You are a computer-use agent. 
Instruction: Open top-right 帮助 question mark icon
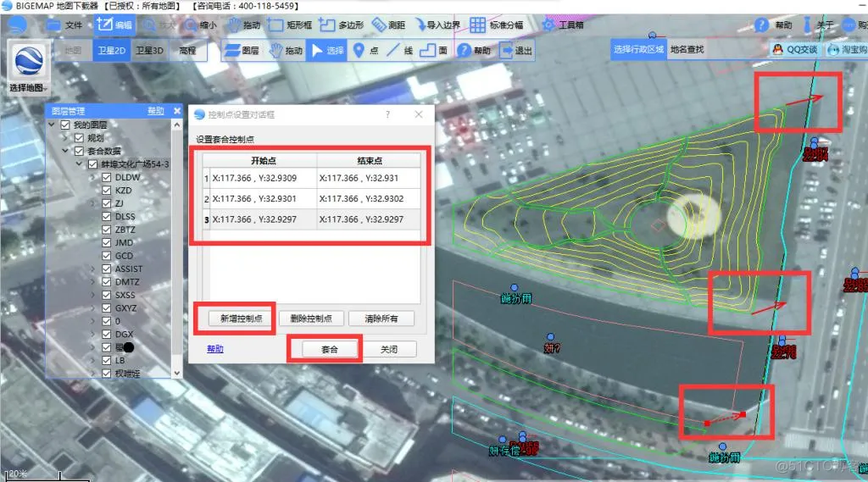click(x=762, y=25)
